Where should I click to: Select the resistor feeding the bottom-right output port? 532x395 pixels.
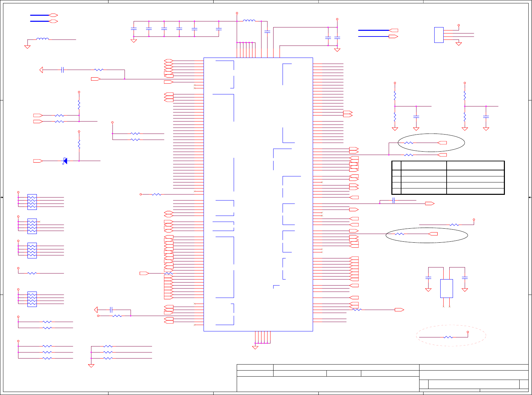[357, 310]
